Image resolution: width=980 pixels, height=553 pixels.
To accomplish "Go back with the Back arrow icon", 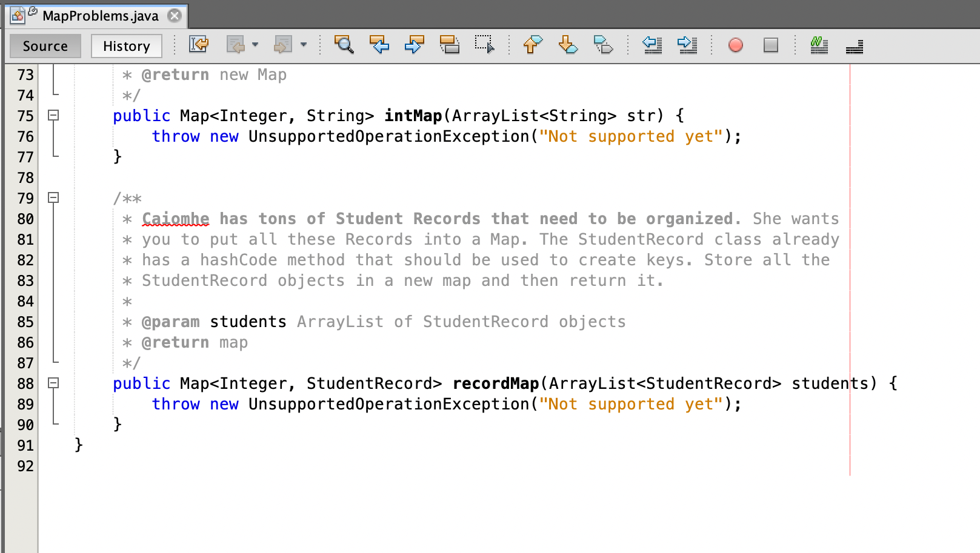I will (235, 45).
